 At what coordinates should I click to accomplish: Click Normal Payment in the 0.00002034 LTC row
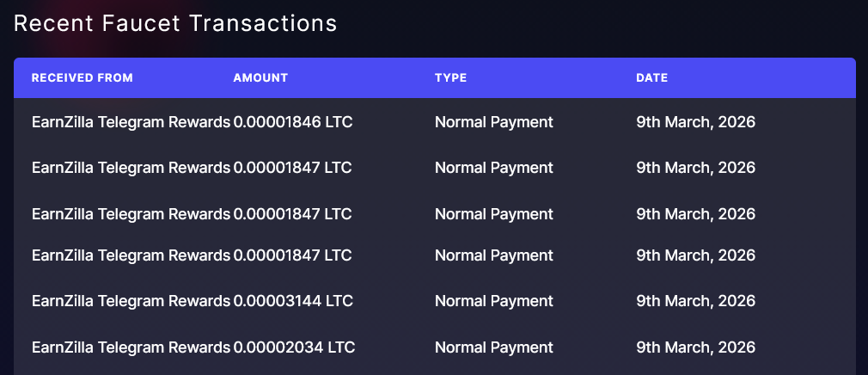[x=494, y=347]
